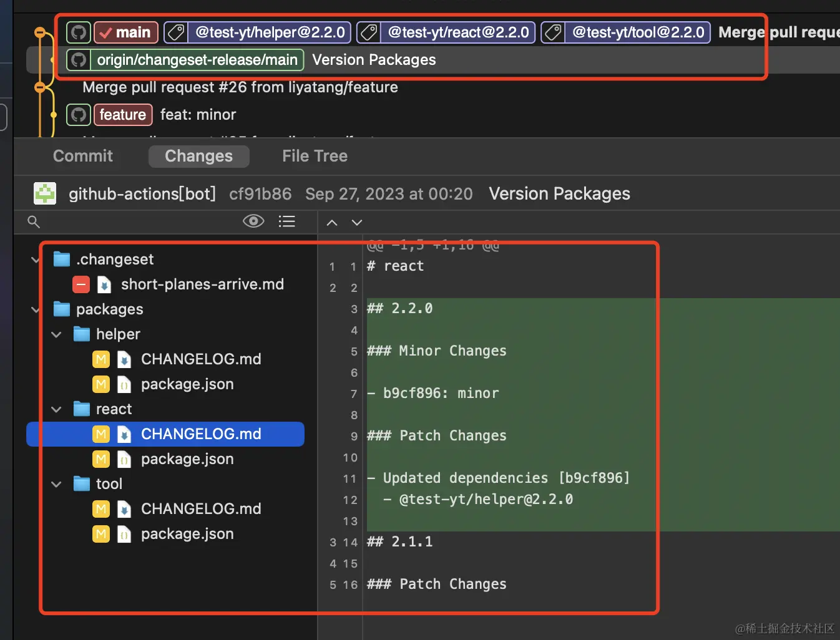
Task: Click author name github-actions[bot]
Action: [x=142, y=194]
